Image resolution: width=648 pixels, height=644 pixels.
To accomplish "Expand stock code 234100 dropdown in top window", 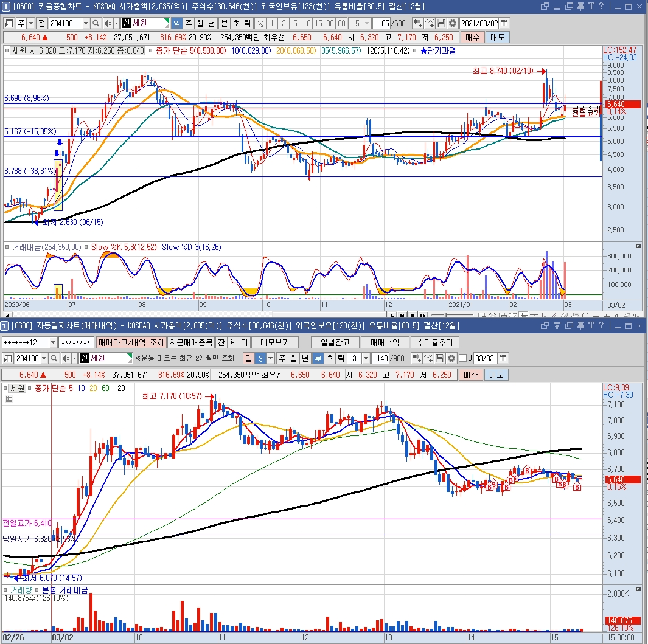I will (x=86, y=23).
